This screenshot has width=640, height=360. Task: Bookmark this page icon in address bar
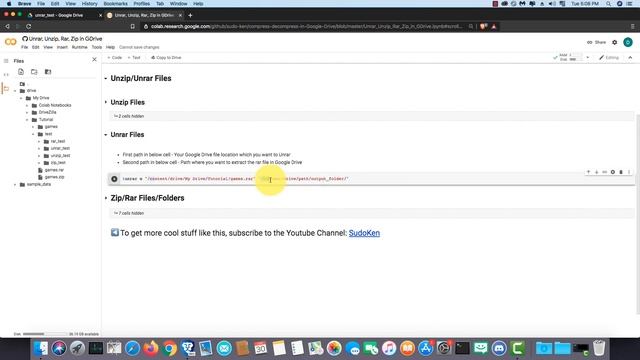pyautogui.click(x=133, y=27)
